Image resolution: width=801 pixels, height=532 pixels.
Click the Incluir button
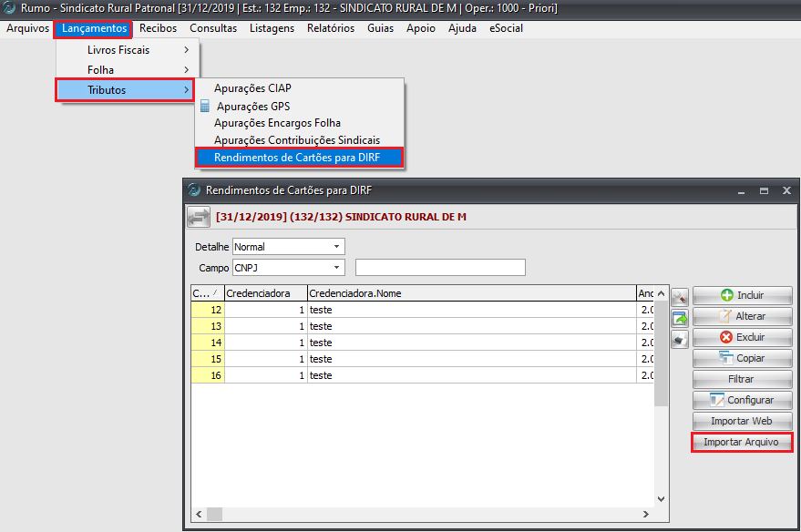pyautogui.click(x=743, y=295)
